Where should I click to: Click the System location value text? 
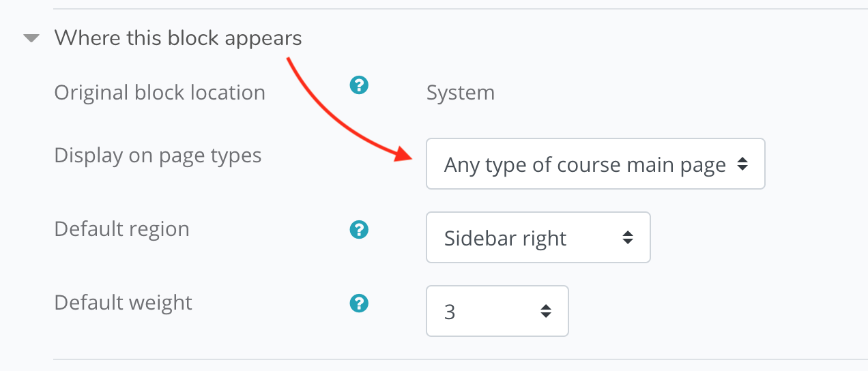(x=461, y=93)
